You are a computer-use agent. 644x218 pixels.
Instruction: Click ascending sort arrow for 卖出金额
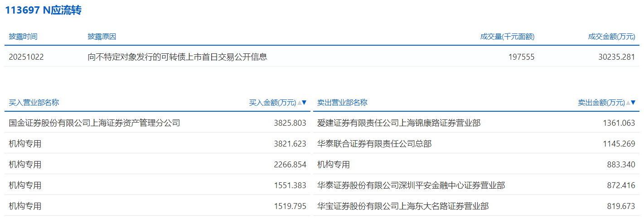(628, 103)
